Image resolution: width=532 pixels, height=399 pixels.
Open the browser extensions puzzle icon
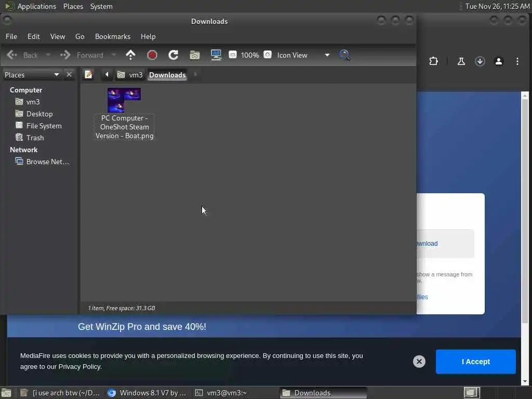(x=434, y=61)
